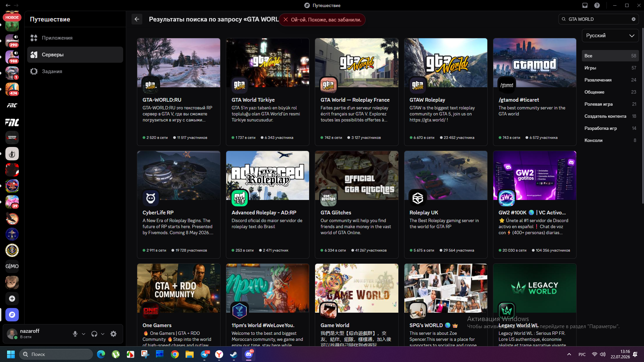Open the GTAW Roleplay server card
This screenshot has height=362, width=644.
point(446,92)
